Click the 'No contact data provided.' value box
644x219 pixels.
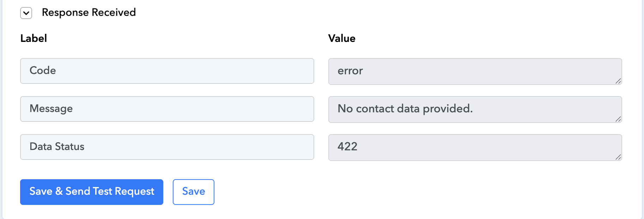tap(475, 109)
